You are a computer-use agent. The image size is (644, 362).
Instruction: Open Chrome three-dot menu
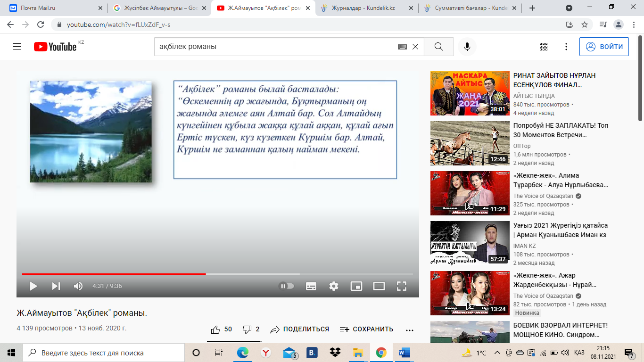coord(634,25)
